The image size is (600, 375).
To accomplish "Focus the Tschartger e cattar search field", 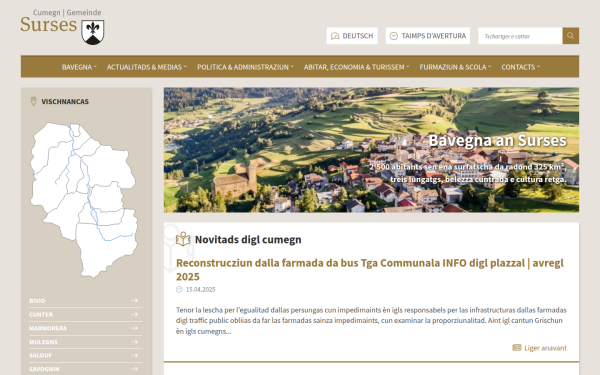I will pyautogui.click(x=520, y=36).
